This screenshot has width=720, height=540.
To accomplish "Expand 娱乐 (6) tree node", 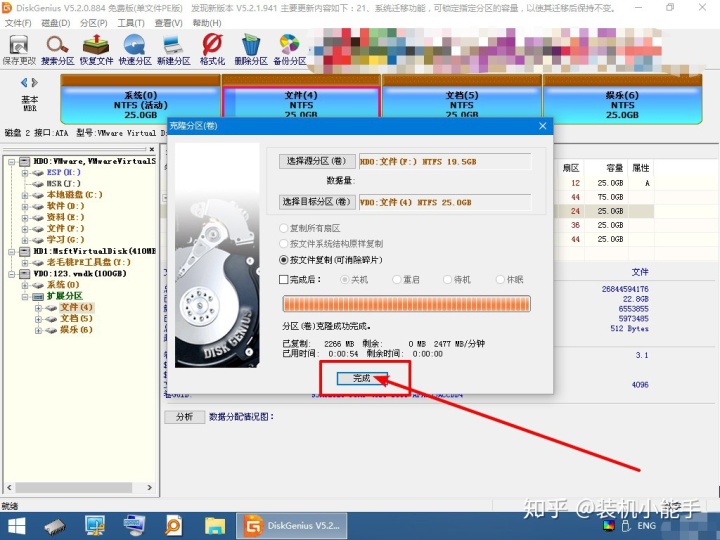I will click(38, 330).
